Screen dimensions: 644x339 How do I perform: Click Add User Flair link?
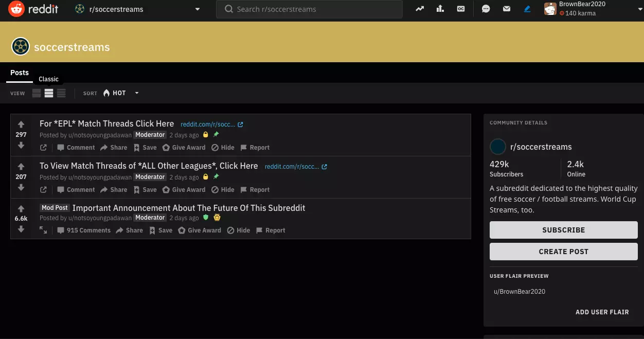pyautogui.click(x=602, y=312)
